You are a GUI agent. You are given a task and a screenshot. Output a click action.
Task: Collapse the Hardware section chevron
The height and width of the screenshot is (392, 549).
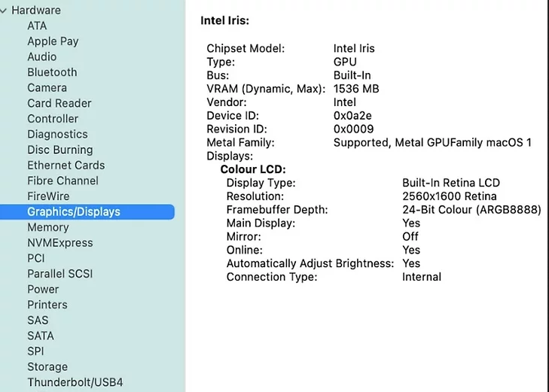[4, 11]
